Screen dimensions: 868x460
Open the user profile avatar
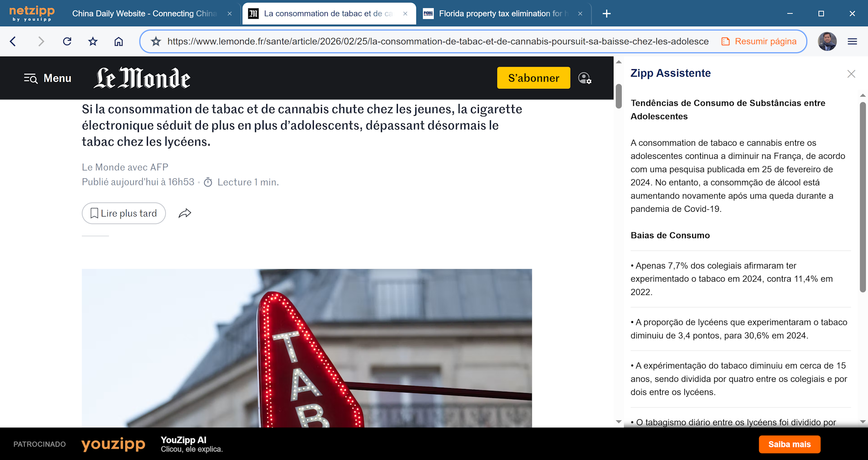pos(827,42)
